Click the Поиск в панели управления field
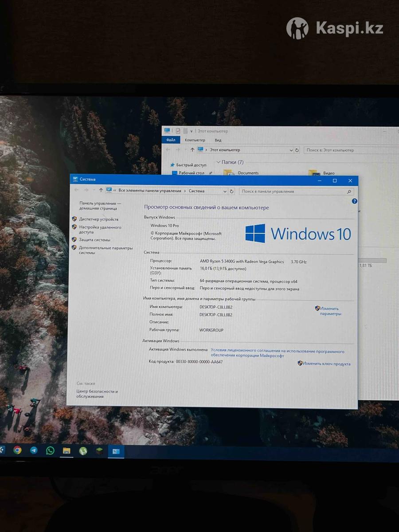The image size is (399, 532). tap(293, 192)
